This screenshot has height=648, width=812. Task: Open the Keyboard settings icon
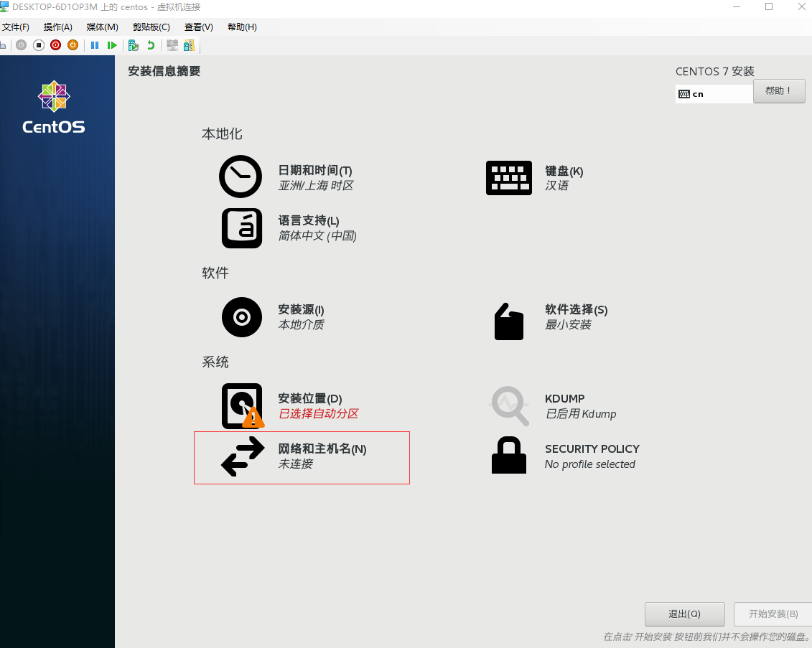[508, 177]
